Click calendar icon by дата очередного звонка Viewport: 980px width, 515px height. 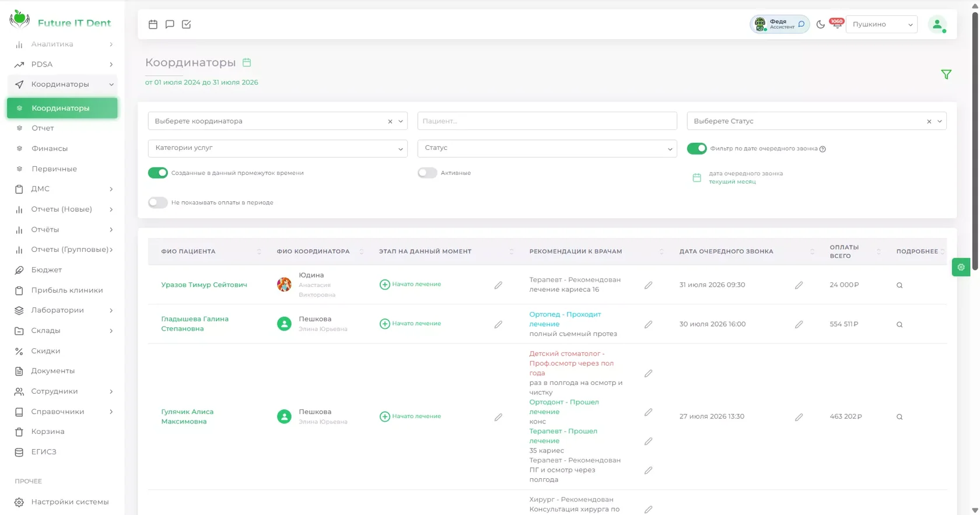[x=696, y=177]
